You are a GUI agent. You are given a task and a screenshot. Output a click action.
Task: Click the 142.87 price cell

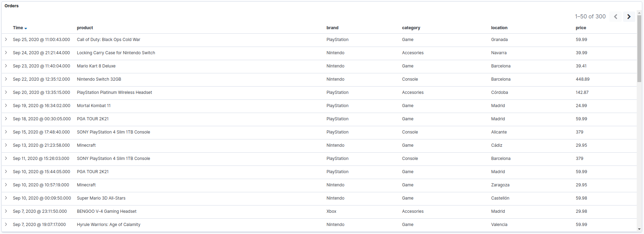pyautogui.click(x=582, y=92)
